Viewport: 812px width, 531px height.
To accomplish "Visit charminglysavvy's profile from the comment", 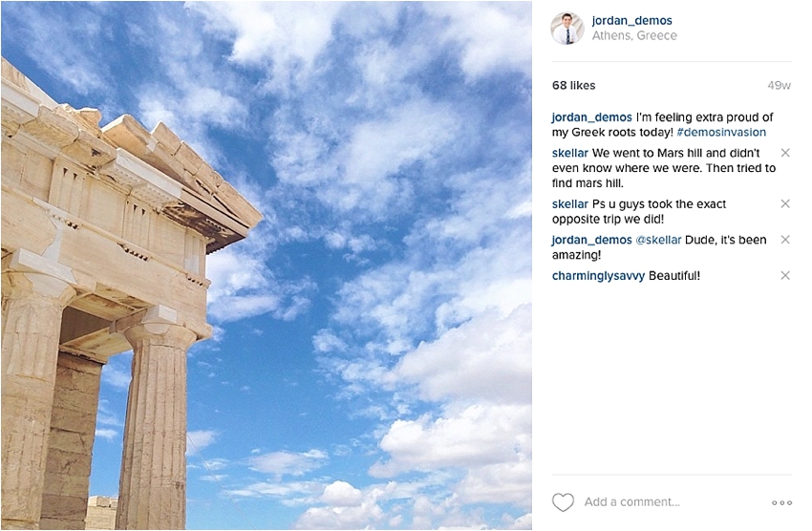I will pos(598,276).
